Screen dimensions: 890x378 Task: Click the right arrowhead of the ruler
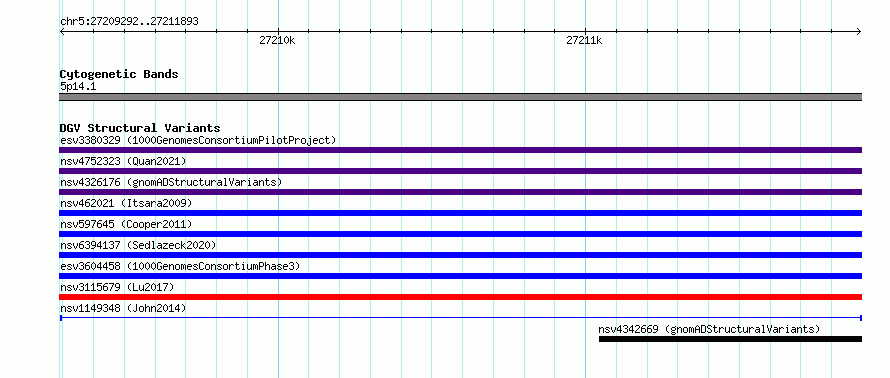click(x=859, y=32)
